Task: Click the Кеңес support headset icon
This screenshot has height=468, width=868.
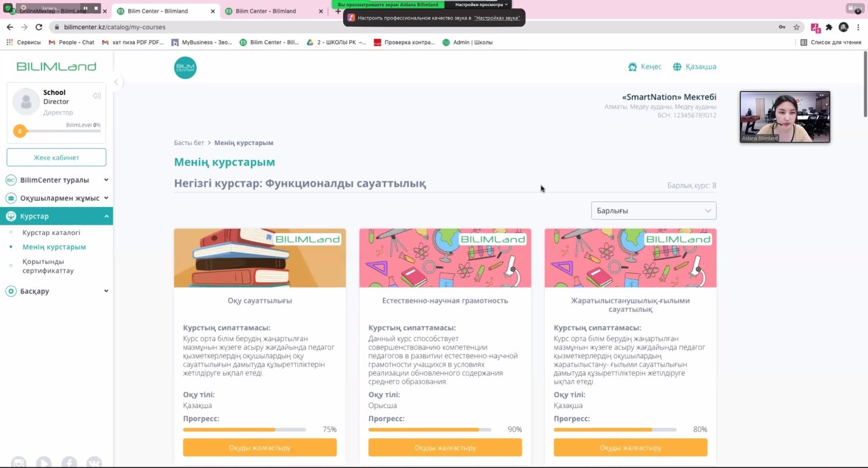Action: (x=632, y=67)
